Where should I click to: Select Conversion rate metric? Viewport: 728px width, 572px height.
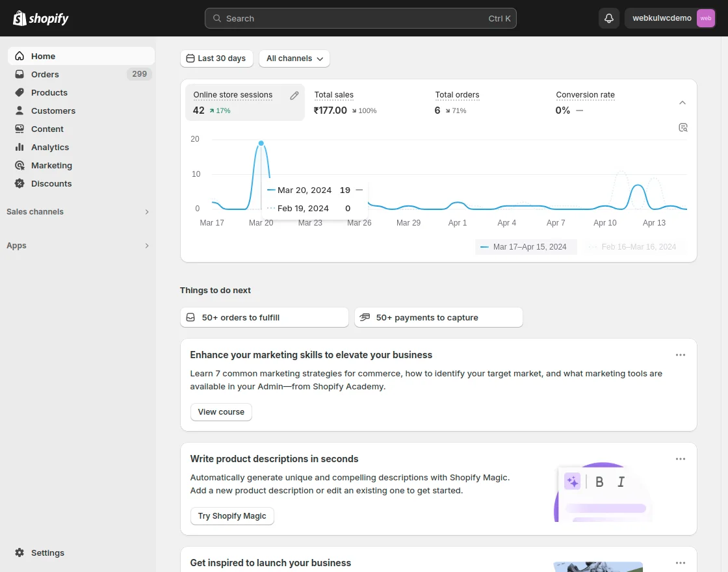click(608, 102)
